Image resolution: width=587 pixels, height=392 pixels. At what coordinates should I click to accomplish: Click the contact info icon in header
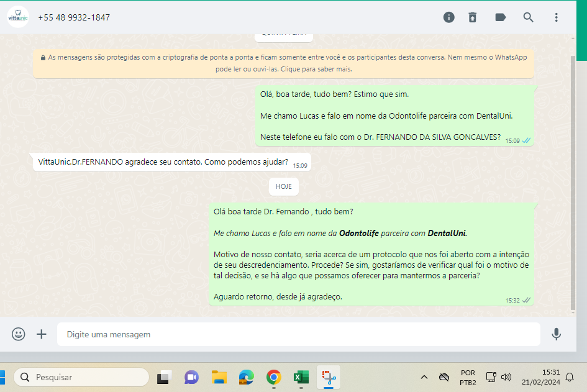(448, 17)
